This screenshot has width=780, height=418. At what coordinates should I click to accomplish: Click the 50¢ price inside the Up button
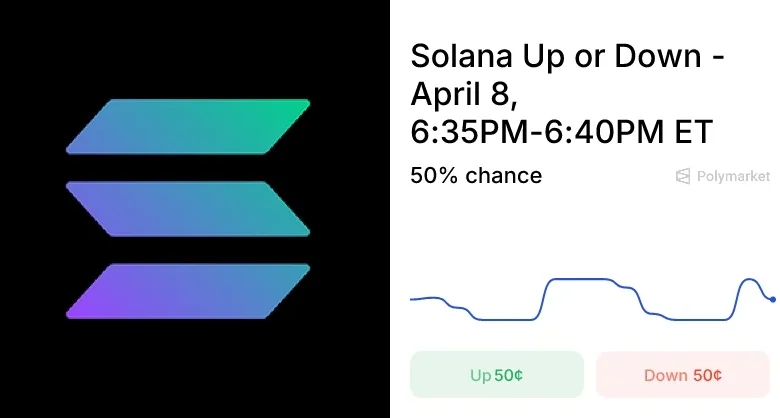tap(509, 376)
